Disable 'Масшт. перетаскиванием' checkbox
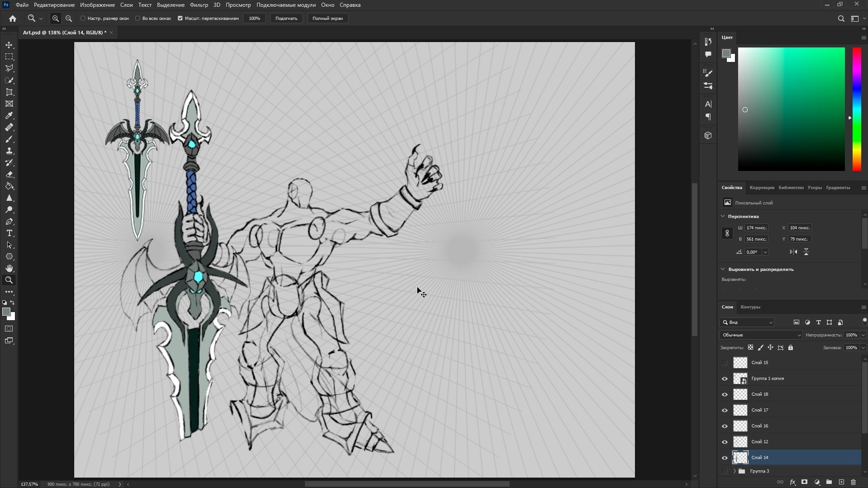The image size is (868, 488). point(180,19)
